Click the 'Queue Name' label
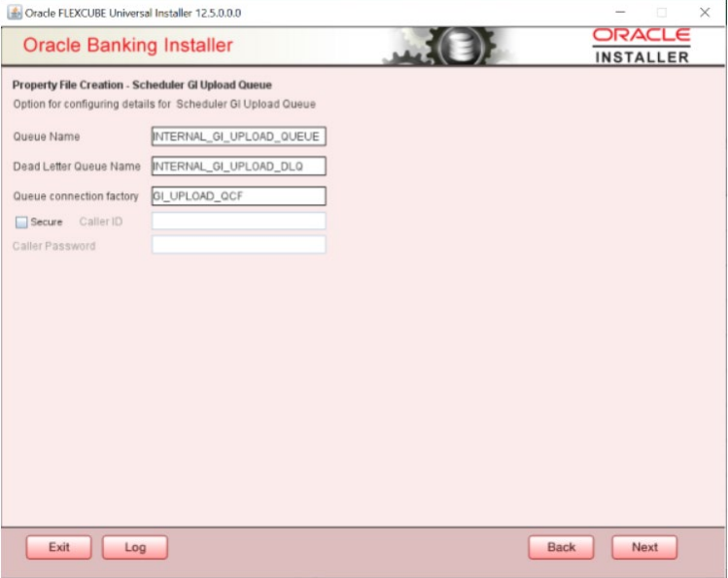 47,137
